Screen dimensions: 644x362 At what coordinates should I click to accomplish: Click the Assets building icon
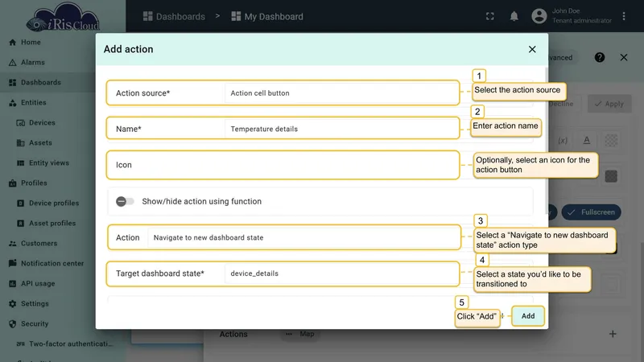pyautogui.click(x=21, y=143)
